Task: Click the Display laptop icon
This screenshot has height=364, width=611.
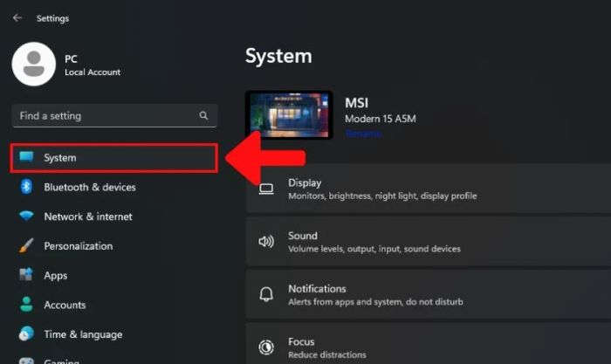Action: pos(266,189)
